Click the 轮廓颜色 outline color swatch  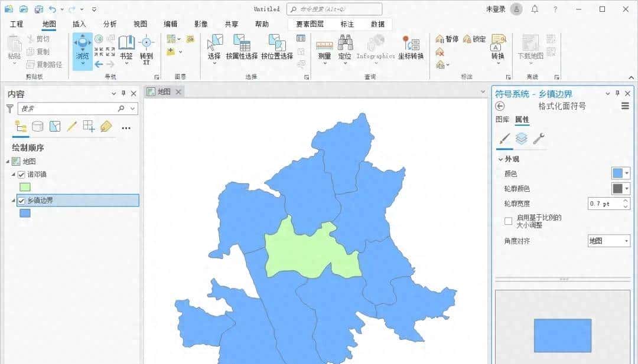617,189
